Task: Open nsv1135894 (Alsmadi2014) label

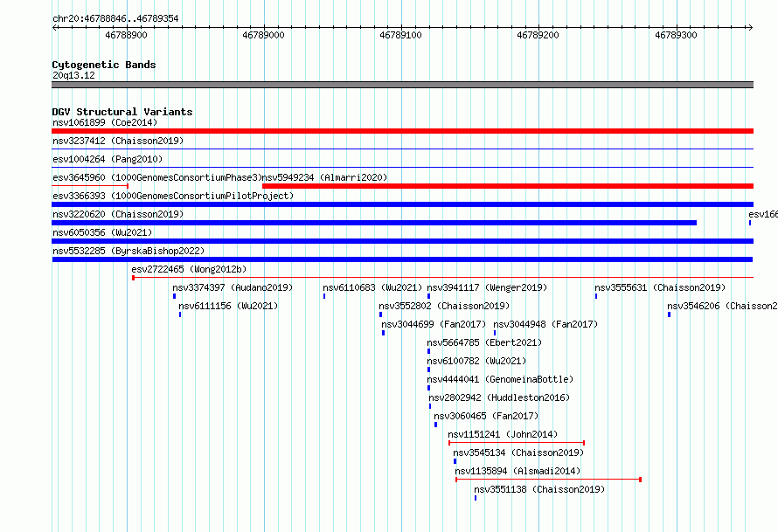Action: coord(518,471)
